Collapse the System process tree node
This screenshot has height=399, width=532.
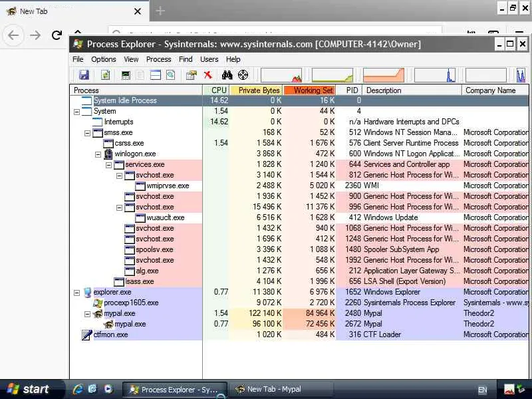point(76,112)
